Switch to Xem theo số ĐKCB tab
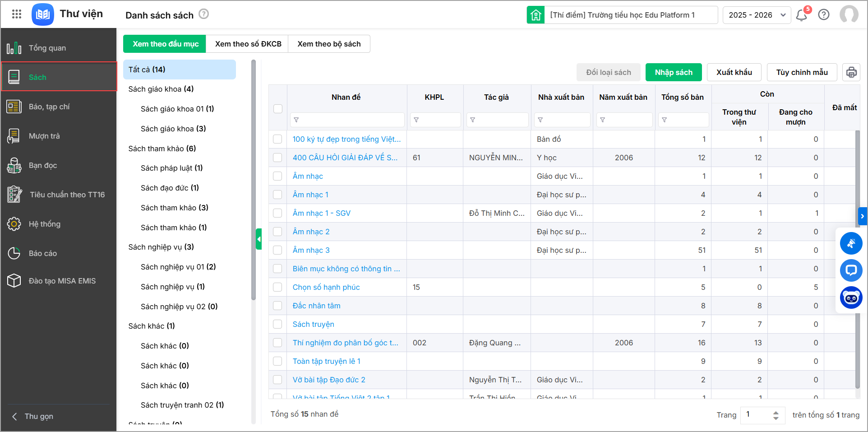Viewport: 868px width, 432px height. (x=248, y=44)
